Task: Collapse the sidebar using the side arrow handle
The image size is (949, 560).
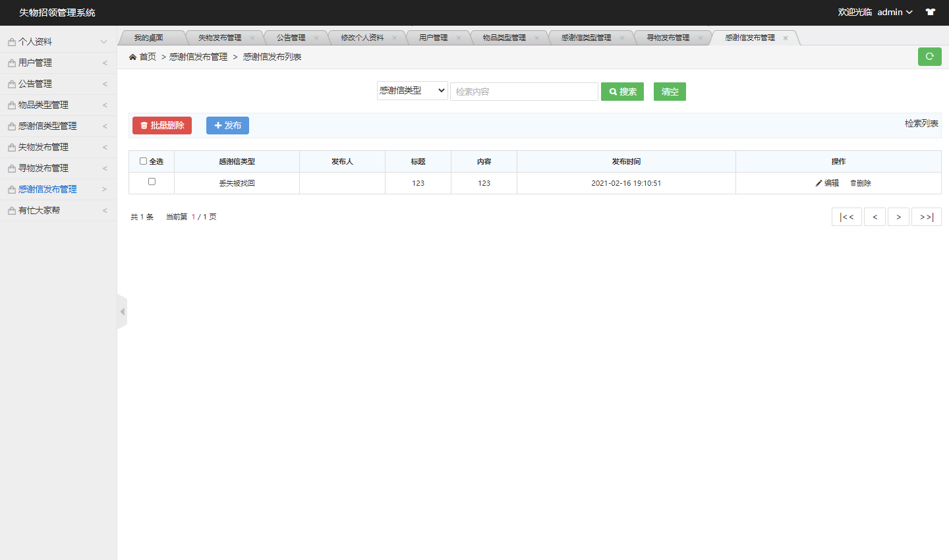Action: tap(121, 311)
